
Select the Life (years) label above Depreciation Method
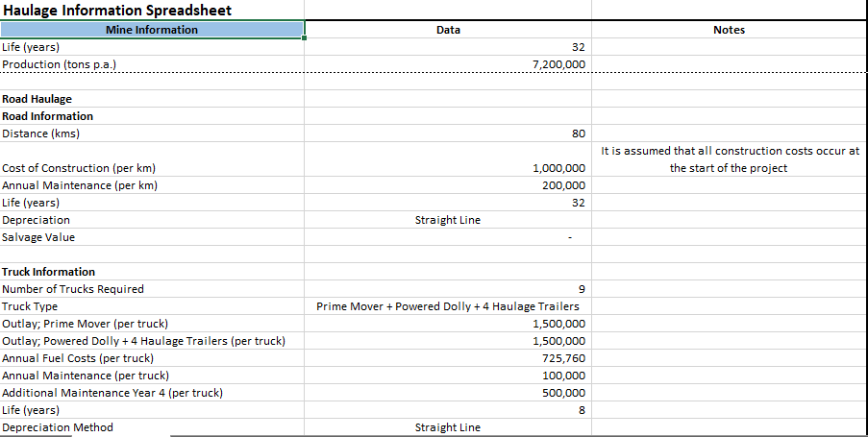click(x=31, y=410)
